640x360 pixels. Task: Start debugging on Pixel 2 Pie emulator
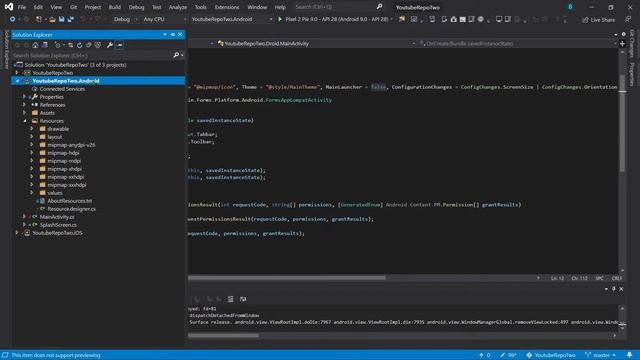click(333, 19)
